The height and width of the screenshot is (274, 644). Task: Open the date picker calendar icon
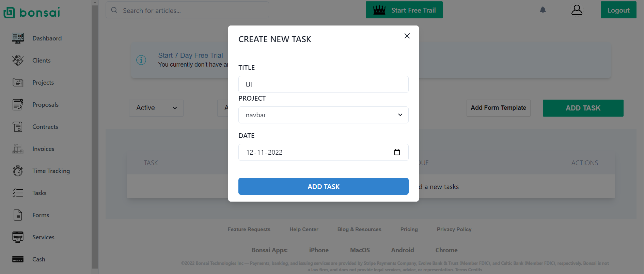click(x=397, y=152)
